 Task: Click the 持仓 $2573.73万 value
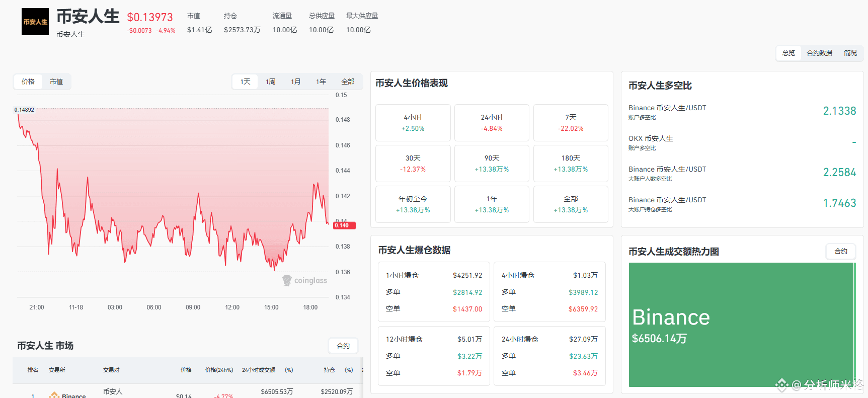click(242, 30)
